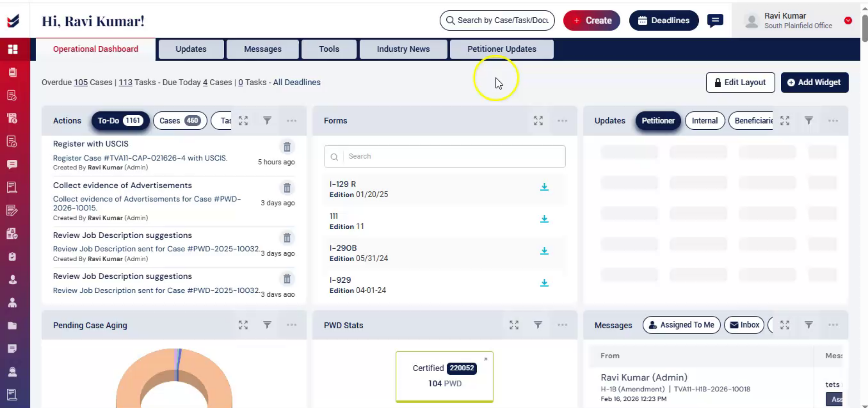Download the 111 form

pyautogui.click(x=544, y=219)
